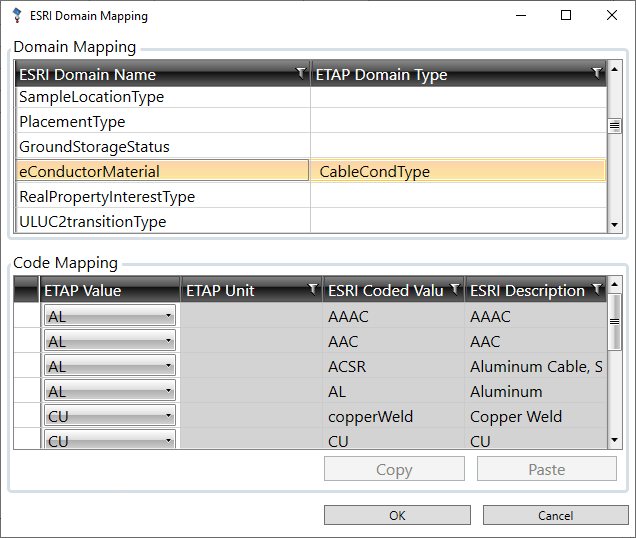Click the Copy button
636x538 pixels.
click(394, 469)
